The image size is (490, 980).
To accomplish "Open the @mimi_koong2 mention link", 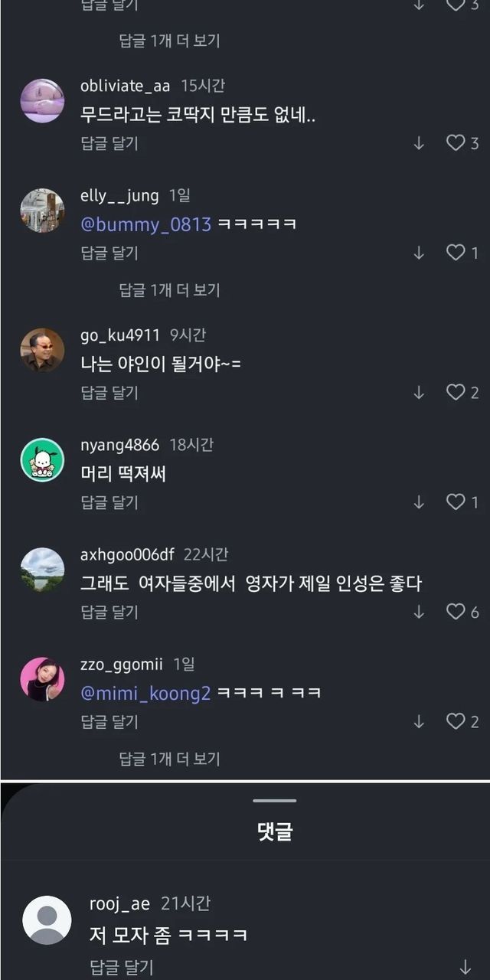I will 145,693.
